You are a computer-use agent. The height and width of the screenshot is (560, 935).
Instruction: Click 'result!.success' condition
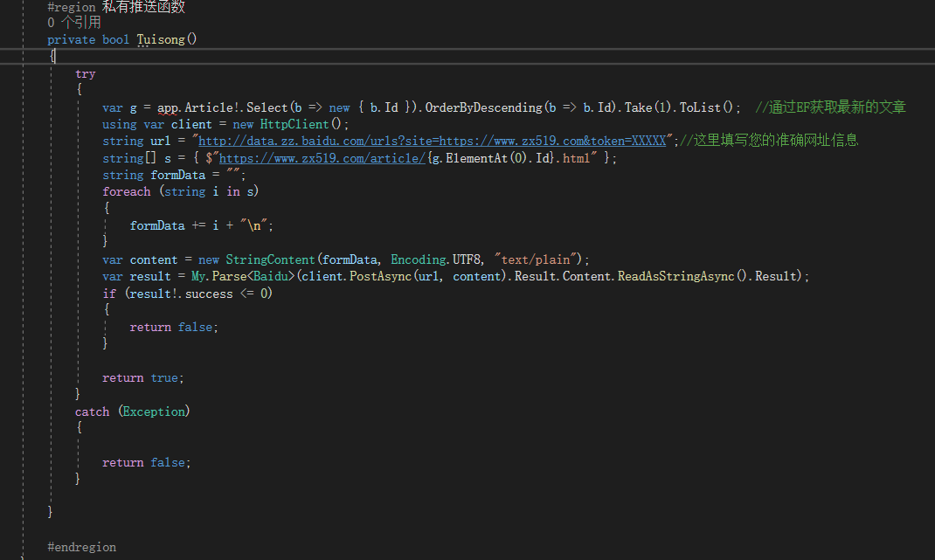[181, 294]
